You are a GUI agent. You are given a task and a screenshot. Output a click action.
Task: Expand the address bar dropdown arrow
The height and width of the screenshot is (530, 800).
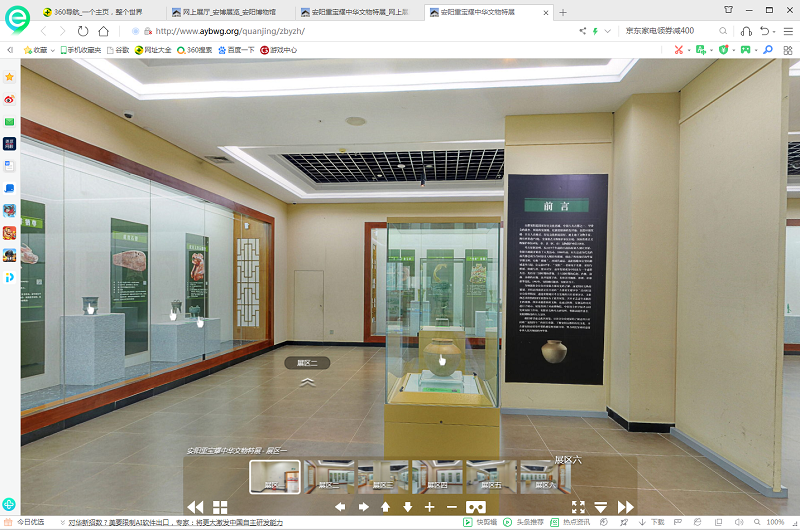[608, 31]
